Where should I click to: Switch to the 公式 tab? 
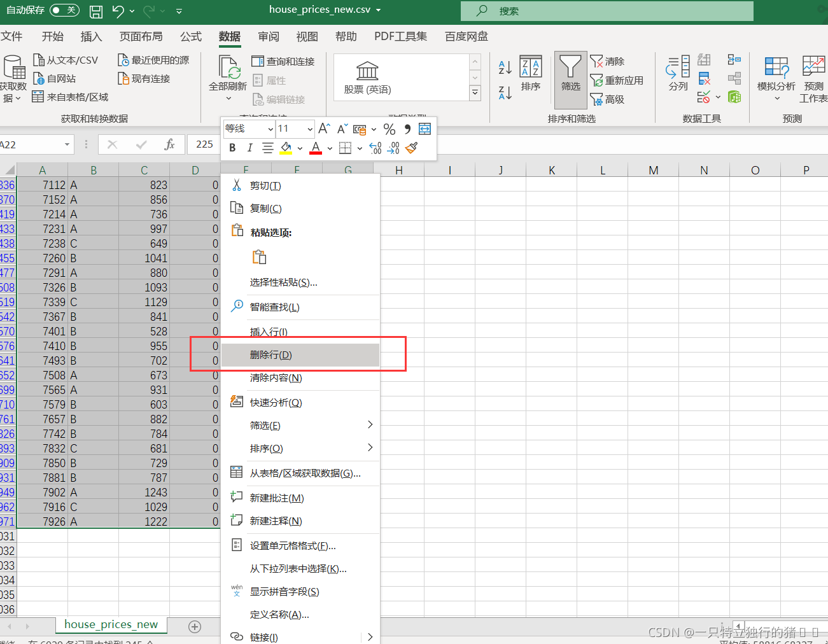pos(191,36)
